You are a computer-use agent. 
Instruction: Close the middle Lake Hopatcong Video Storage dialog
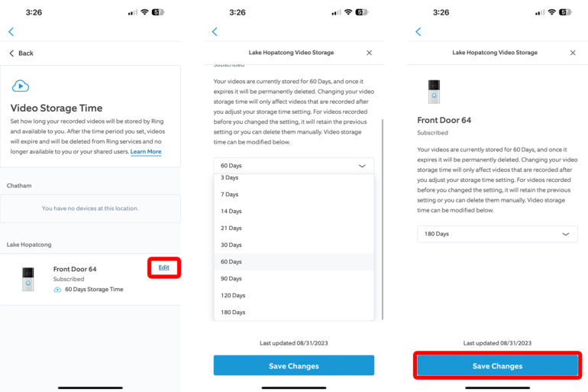click(x=370, y=53)
